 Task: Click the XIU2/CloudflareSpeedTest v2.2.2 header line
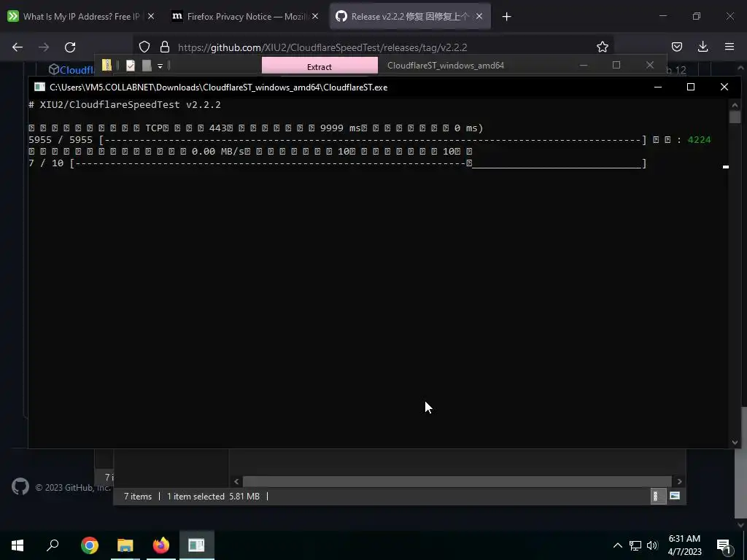click(x=125, y=105)
